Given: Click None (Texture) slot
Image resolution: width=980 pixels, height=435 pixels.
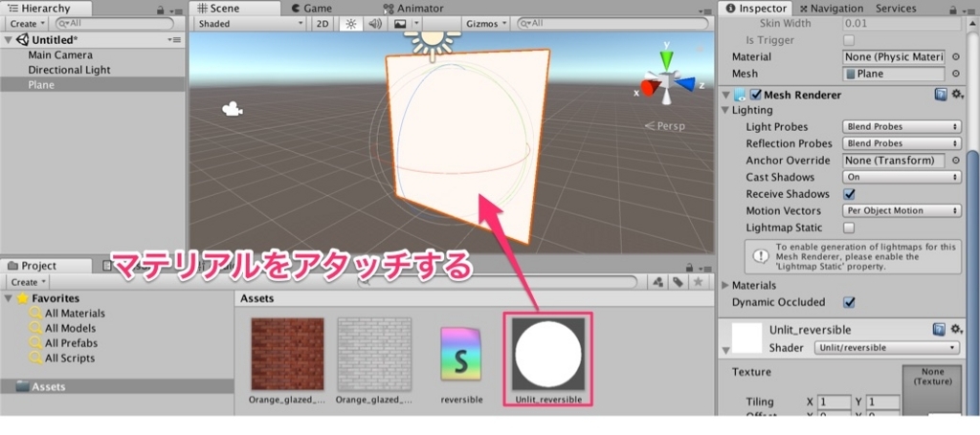Looking at the screenshot, I should pos(932,390).
